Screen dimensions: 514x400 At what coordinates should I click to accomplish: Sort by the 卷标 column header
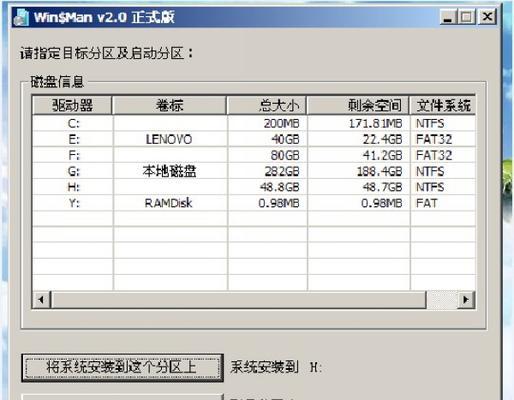click(169, 105)
